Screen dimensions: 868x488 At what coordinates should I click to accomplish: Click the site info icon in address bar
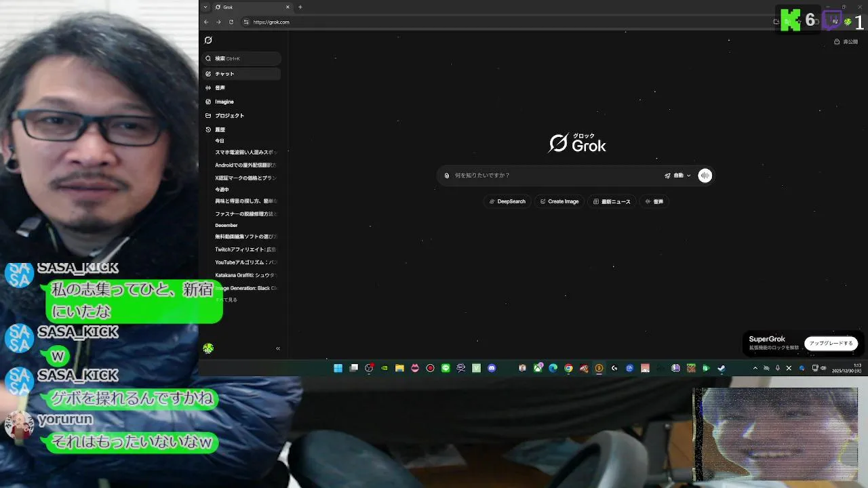tap(246, 22)
